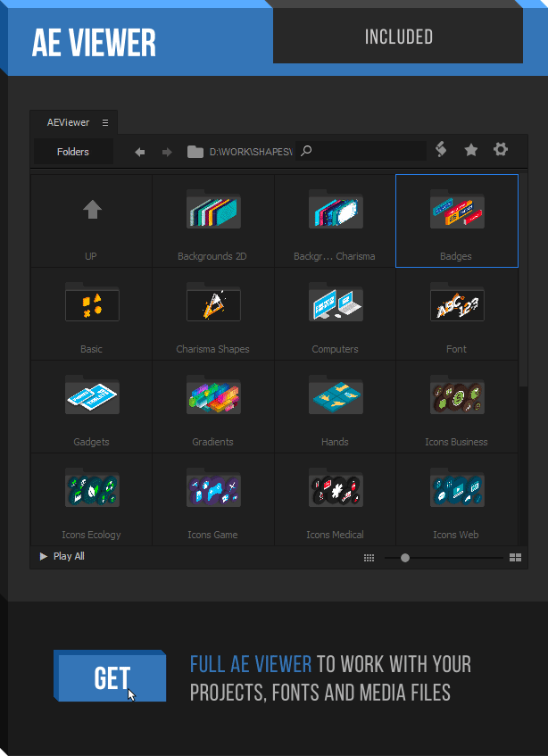Click the blue GET button

pos(111,678)
